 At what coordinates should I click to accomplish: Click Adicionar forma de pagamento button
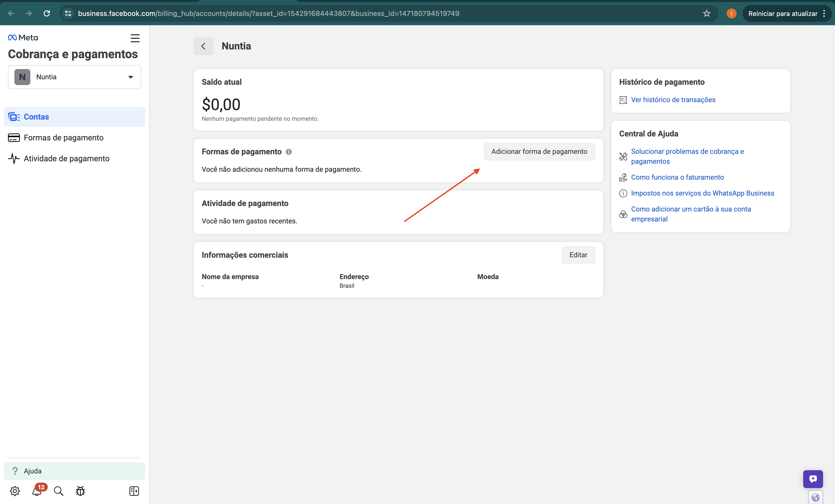point(539,152)
